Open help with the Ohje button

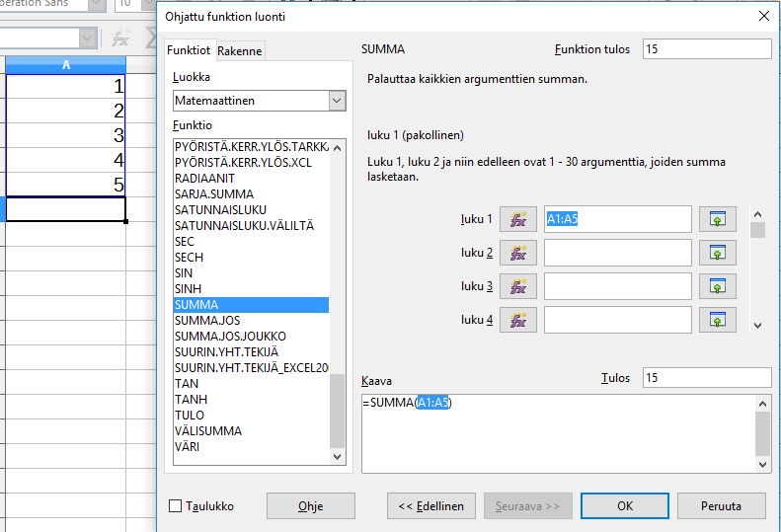(311, 506)
